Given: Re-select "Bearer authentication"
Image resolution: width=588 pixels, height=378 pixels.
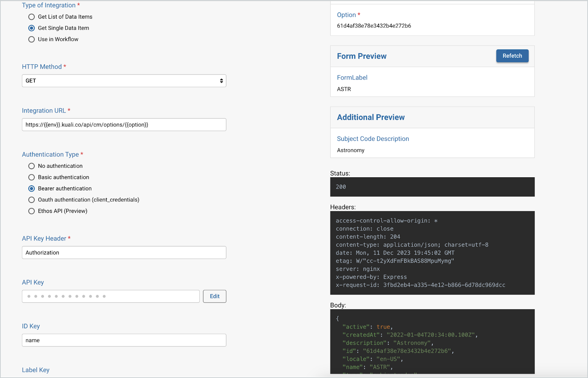Looking at the screenshot, I should (x=32, y=188).
